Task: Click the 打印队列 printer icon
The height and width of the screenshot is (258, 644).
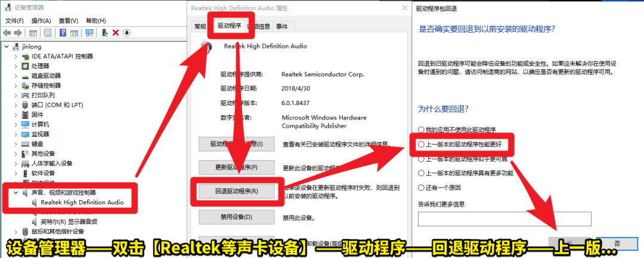Action: [25, 96]
